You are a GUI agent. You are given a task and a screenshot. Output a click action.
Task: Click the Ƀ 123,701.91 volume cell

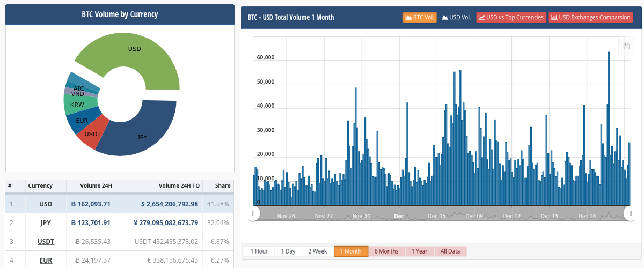[91, 223]
